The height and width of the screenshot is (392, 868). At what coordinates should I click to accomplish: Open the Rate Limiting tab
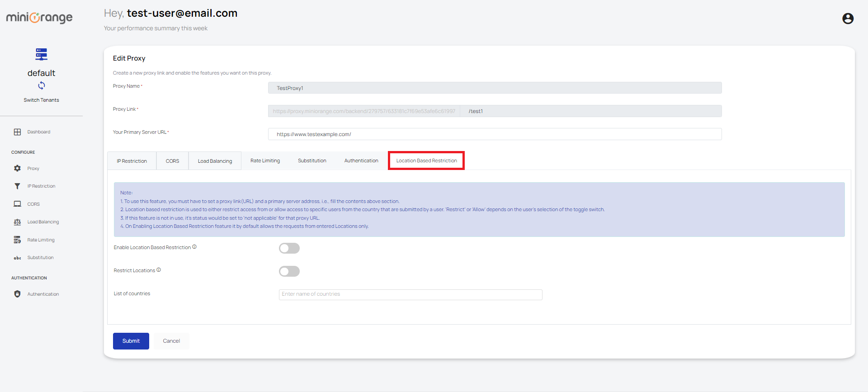[265, 161]
